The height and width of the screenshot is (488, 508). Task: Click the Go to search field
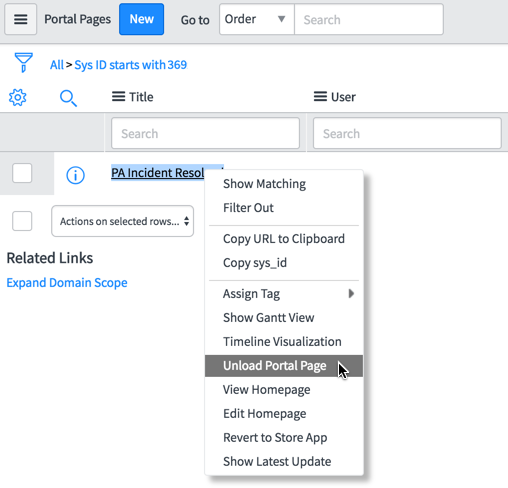tap(369, 19)
